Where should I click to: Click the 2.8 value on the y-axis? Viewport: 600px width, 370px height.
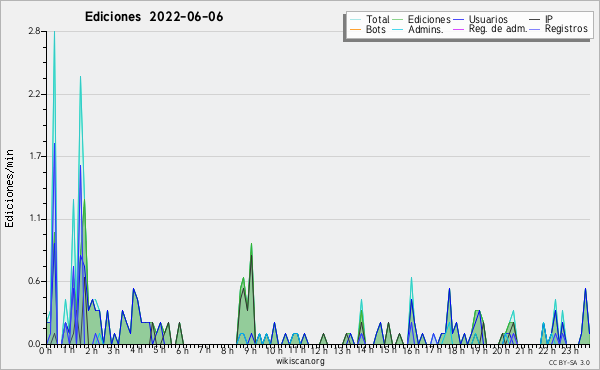(34, 31)
